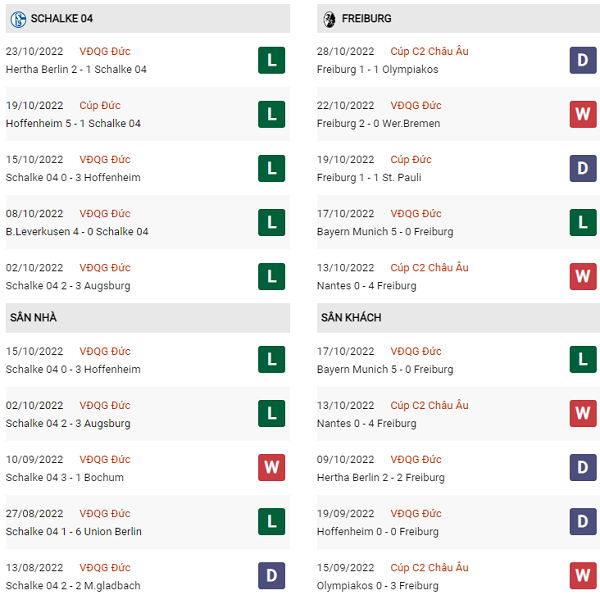600x595 pixels.
Task: Click the L badge for Hertha Berlin 2-1 Schalke 04
Action: [271, 60]
